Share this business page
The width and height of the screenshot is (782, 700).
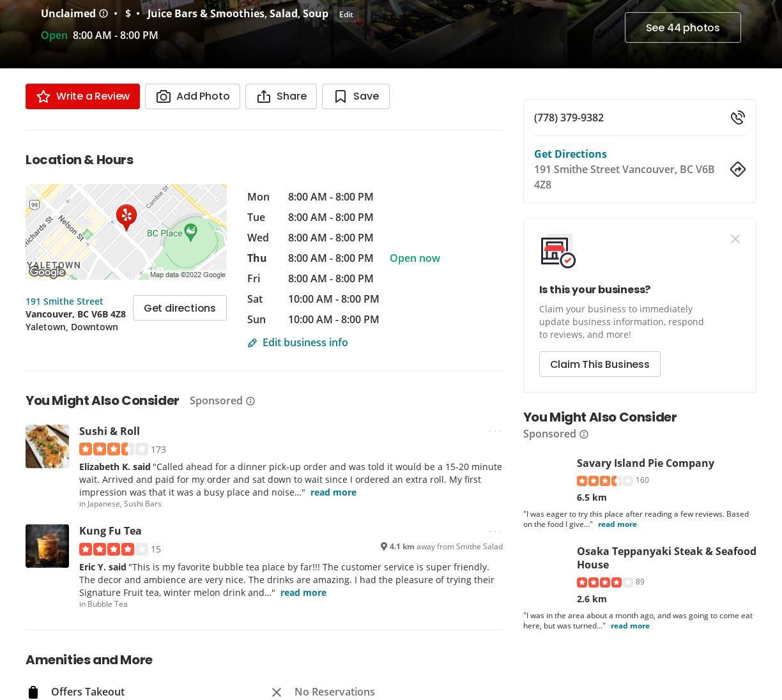coord(281,96)
